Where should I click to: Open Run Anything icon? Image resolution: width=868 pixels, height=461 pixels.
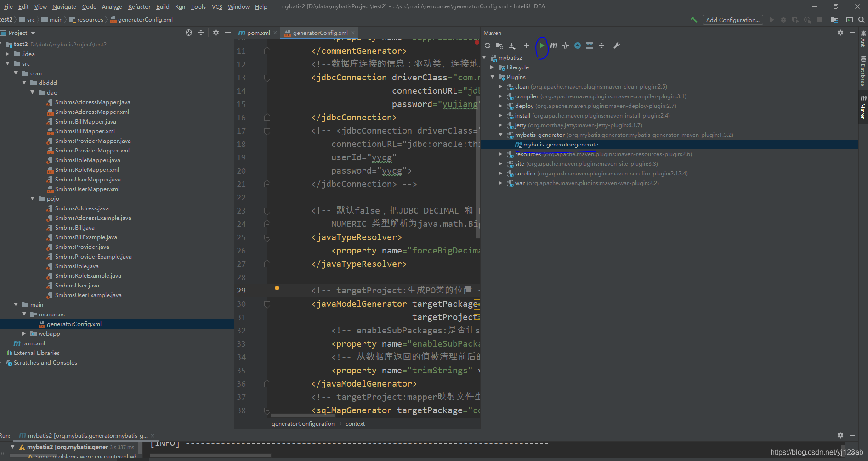[x=850, y=20]
